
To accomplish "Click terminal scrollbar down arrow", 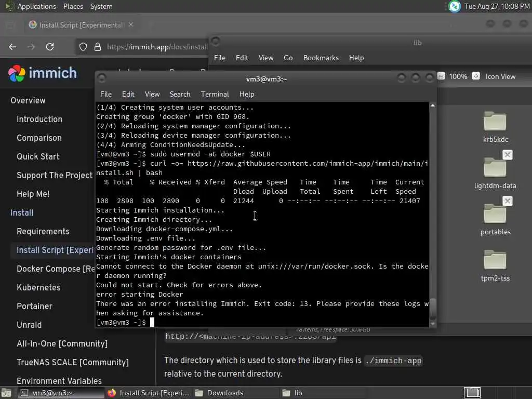I will tap(433, 324).
